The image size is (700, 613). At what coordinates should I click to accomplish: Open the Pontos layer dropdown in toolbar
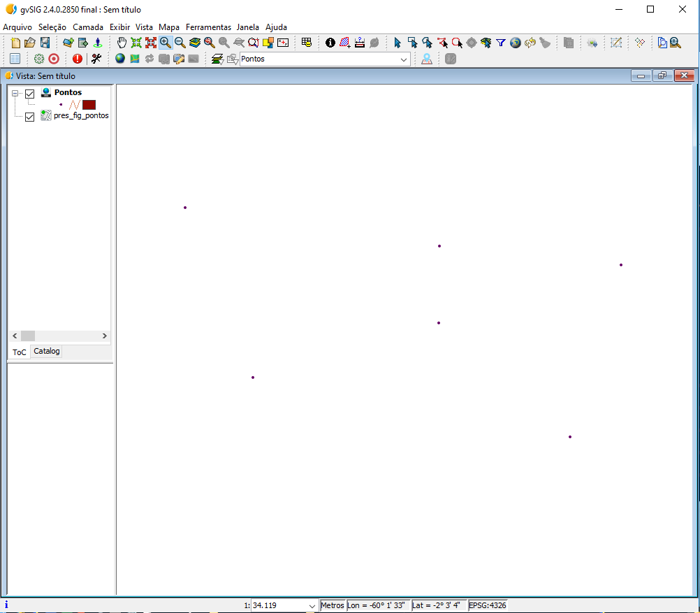(x=404, y=59)
